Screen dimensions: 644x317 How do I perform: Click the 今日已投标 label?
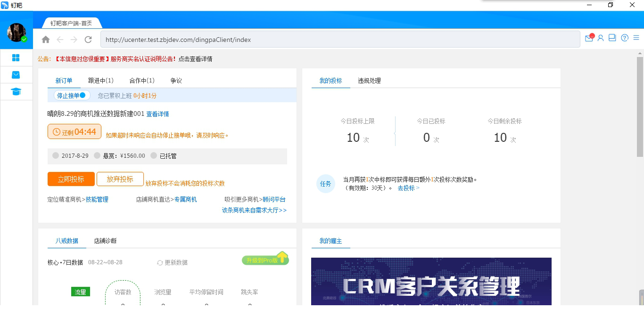coord(431,121)
